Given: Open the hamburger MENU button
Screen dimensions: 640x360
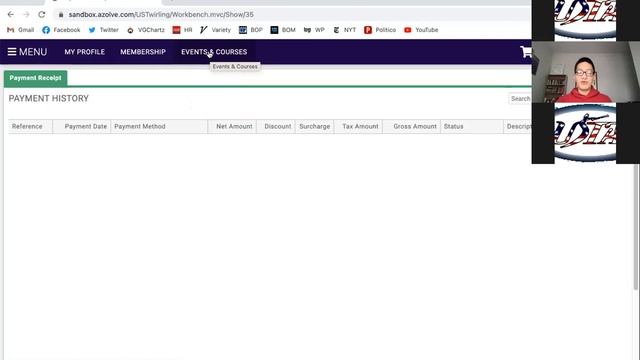Looking at the screenshot, I should click(27, 52).
